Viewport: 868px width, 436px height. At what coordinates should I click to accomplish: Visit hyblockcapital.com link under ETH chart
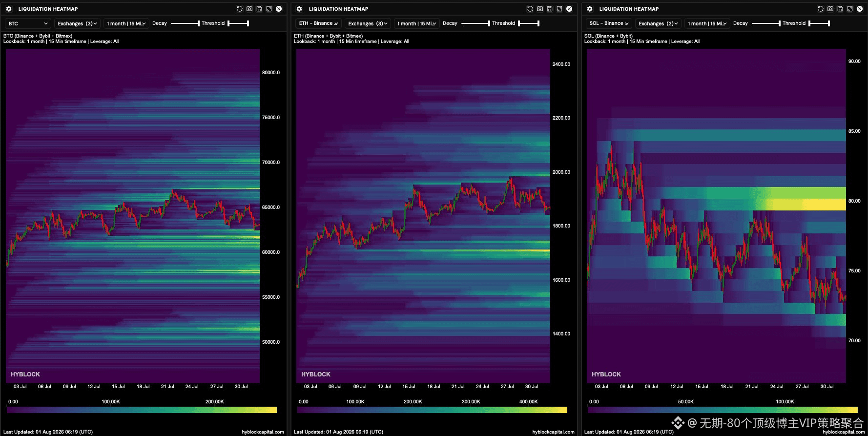pos(553,432)
